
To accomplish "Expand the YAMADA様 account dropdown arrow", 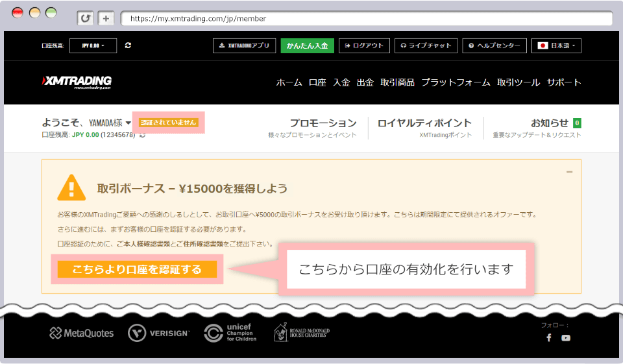I will coord(128,123).
